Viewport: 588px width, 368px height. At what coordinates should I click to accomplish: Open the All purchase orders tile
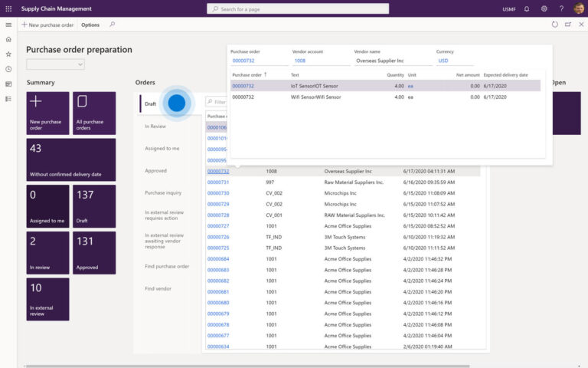[x=94, y=113]
